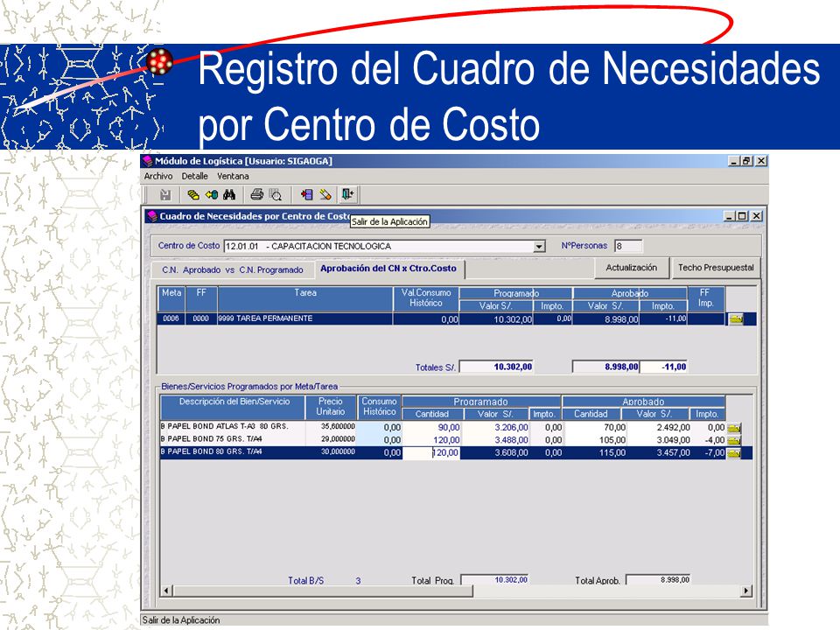Open folder icon on PAPEL BOND 80 GRS row

733,453
